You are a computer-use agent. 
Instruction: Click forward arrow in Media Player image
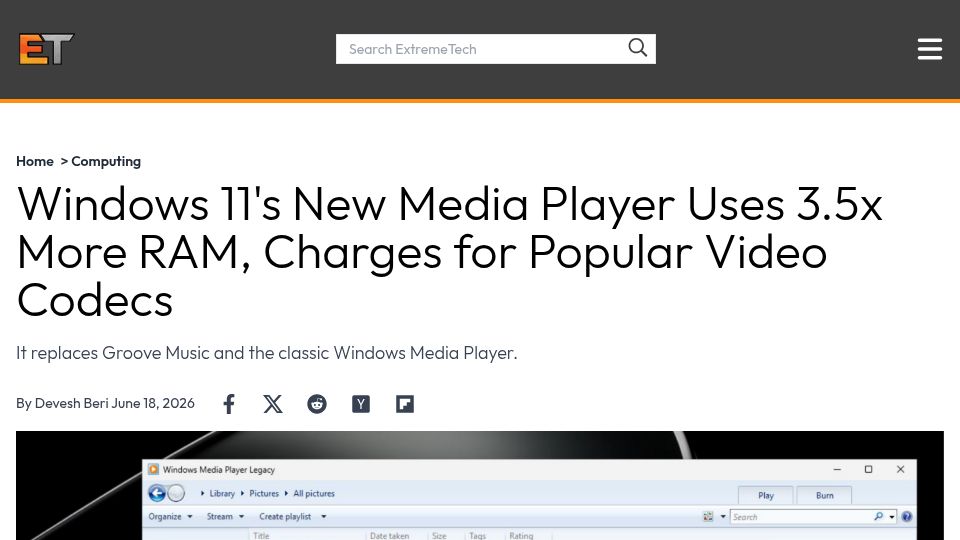pyautogui.click(x=176, y=493)
